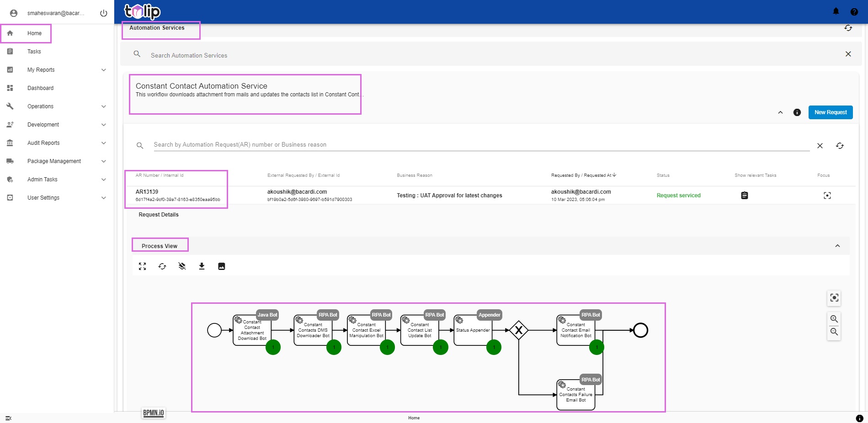Show relevant tasks for AR13139

[745, 196]
